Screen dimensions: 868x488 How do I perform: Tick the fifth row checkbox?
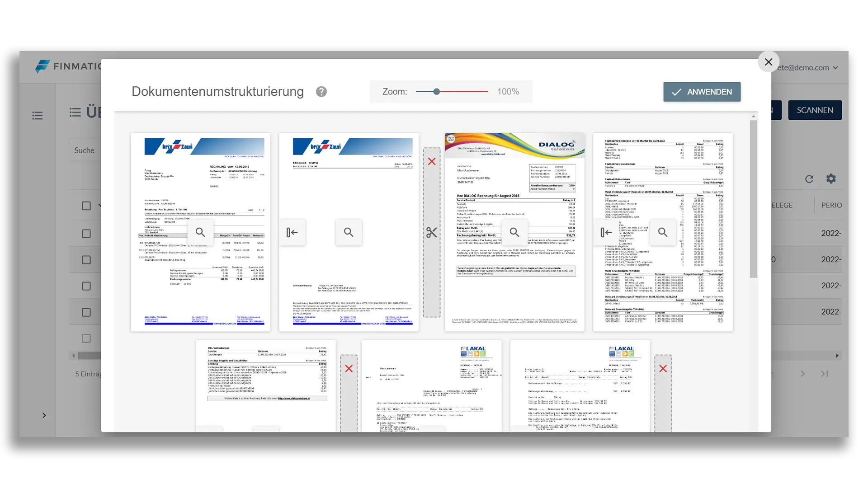[86, 338]
